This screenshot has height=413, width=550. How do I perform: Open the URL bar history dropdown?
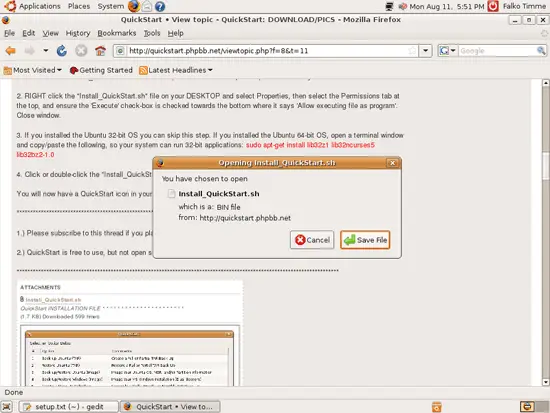(x=425, y=51)
